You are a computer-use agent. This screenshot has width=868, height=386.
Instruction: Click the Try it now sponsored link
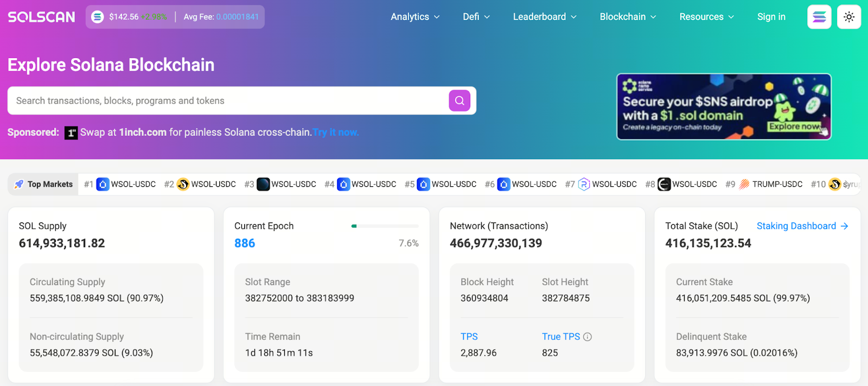pyautogui.click(x=336, y=132)
